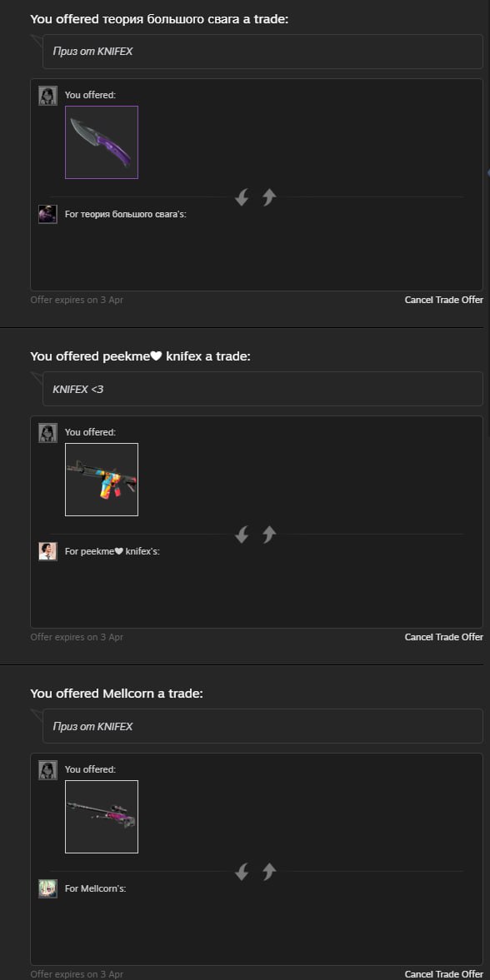Click your avatar in the first trade offer
Screen dimensions: 490x980
[47, 96]
